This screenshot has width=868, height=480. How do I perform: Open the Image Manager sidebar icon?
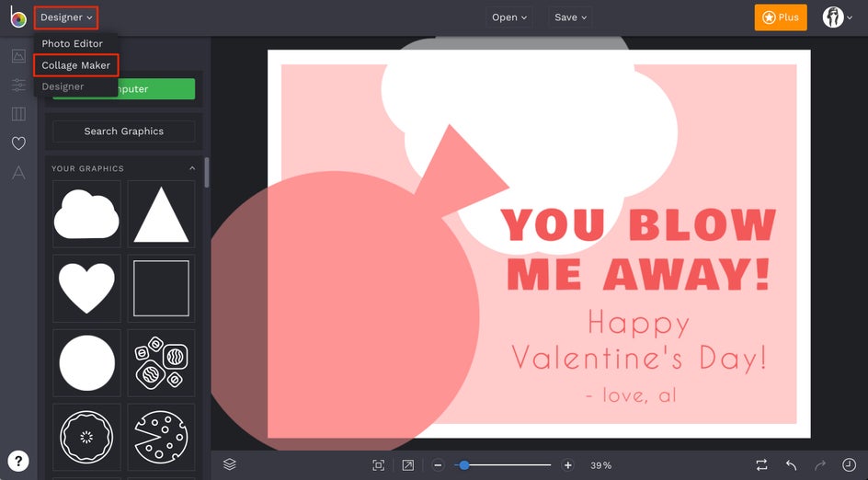point(18,55)
